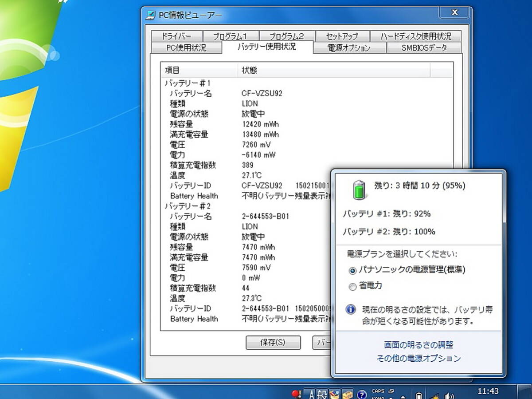The width and height of the screenshot is (532, 399).
Task: Click the 電源プランを選択してください heading
Action: tap(402, 254)
